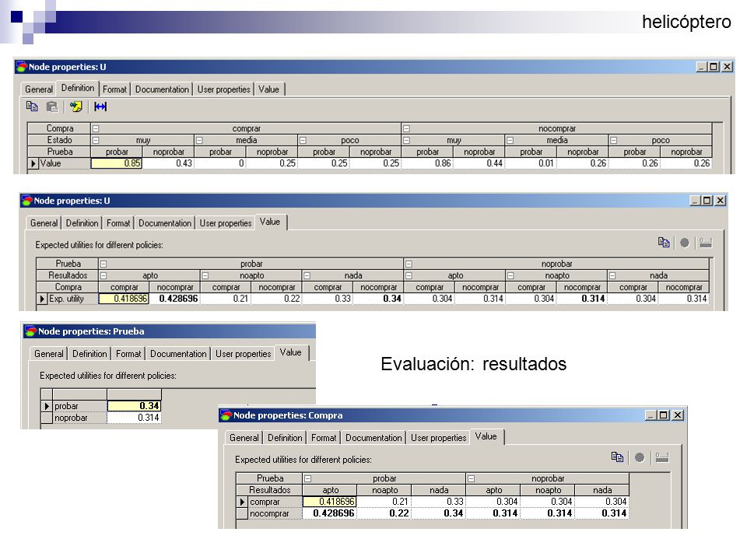Click gray circle icon in Compra window
747x560 pixels.
point(640,457)
